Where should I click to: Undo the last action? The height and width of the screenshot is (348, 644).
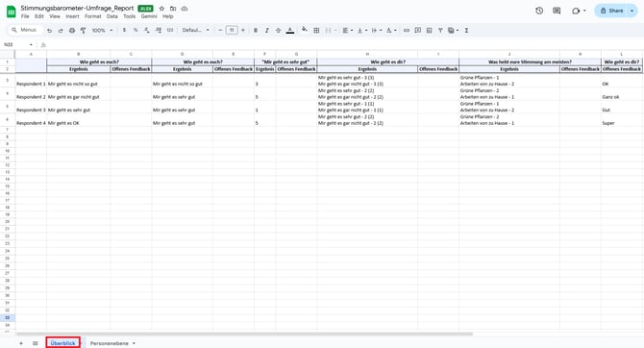[49, 31]
